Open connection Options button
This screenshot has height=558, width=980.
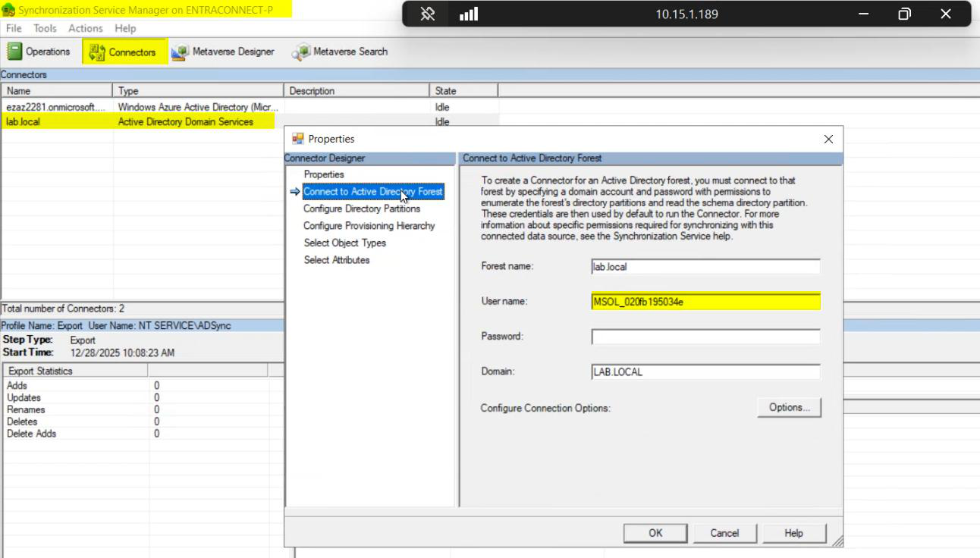789,407
